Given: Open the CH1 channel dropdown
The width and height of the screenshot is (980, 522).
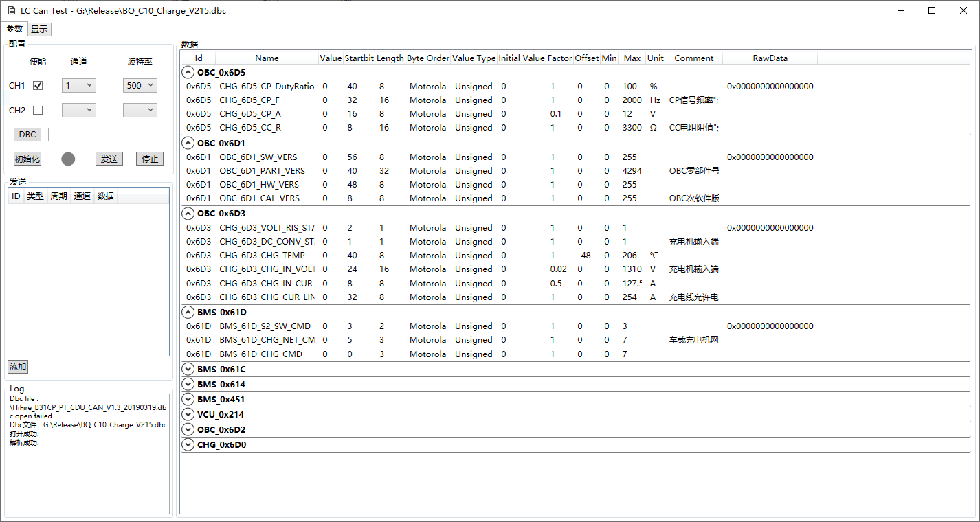Looking at the screenshot, I should [78, 86].
